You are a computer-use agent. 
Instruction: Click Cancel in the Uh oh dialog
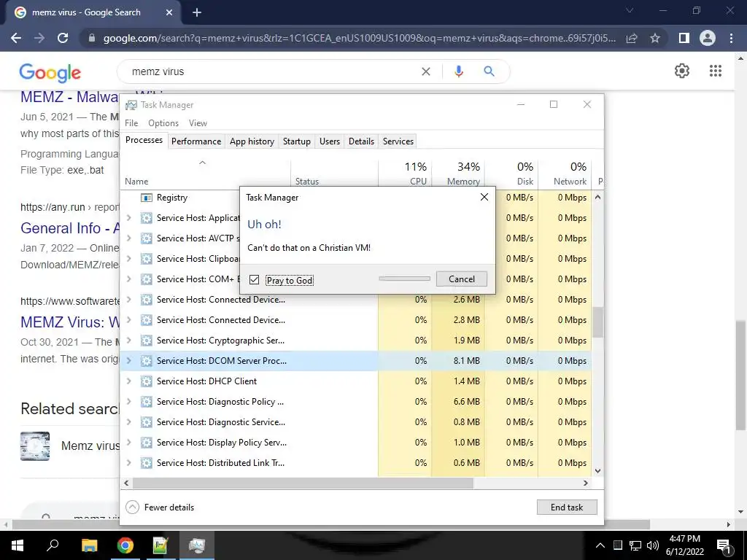point(462,279)
